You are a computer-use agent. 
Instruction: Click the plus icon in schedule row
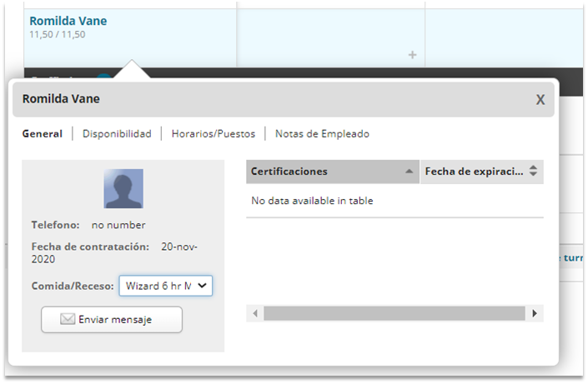tap(413, 55)
